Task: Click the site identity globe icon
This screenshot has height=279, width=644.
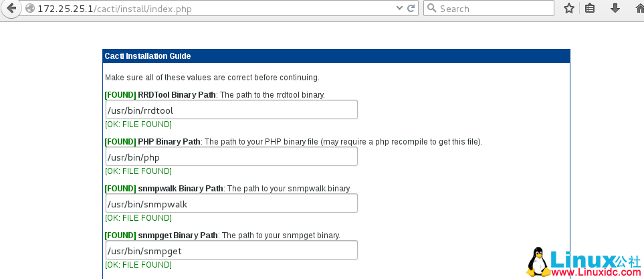Action: click(x=29, y=9)
